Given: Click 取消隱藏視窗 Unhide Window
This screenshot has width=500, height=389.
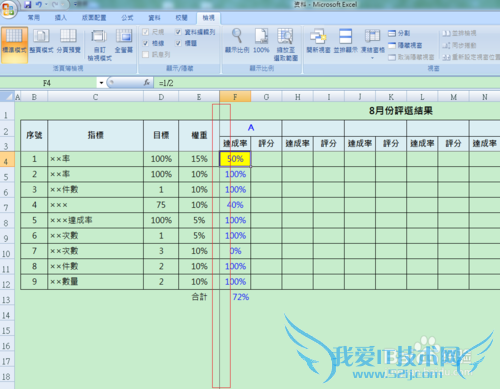Looking at the screenshot, I should 411,57.
